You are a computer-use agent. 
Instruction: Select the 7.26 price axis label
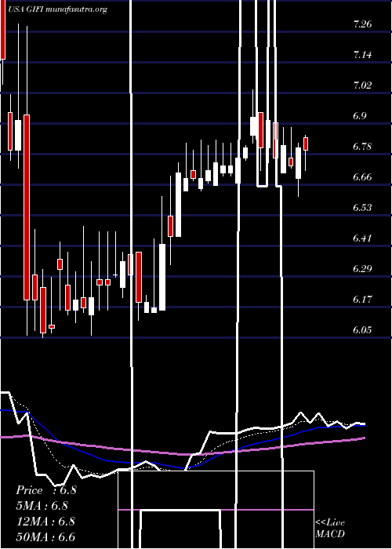(362, 24)
